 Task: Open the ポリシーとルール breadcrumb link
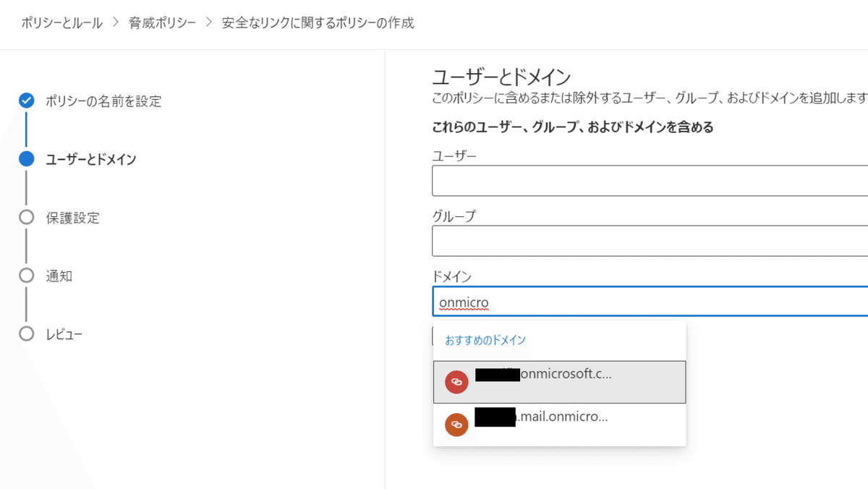click(62, 23)
